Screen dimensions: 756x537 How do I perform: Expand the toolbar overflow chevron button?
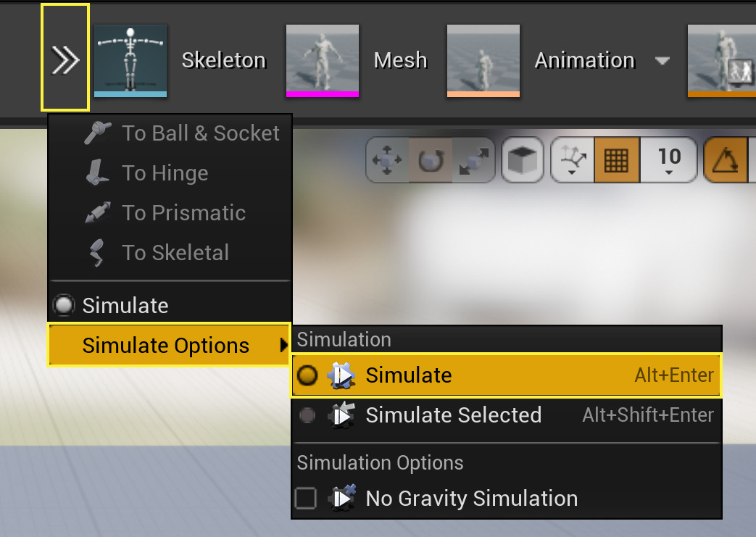pos(65,58)
